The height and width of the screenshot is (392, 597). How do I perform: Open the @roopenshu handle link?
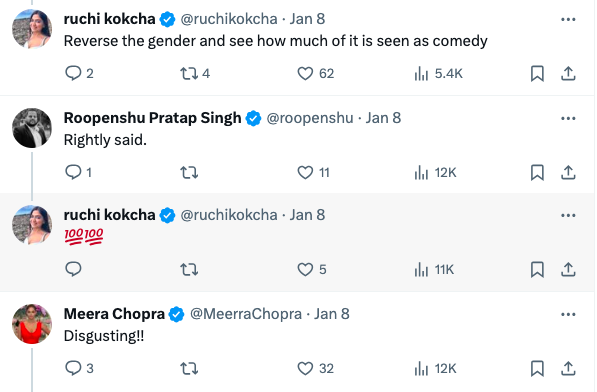(310, 118)
